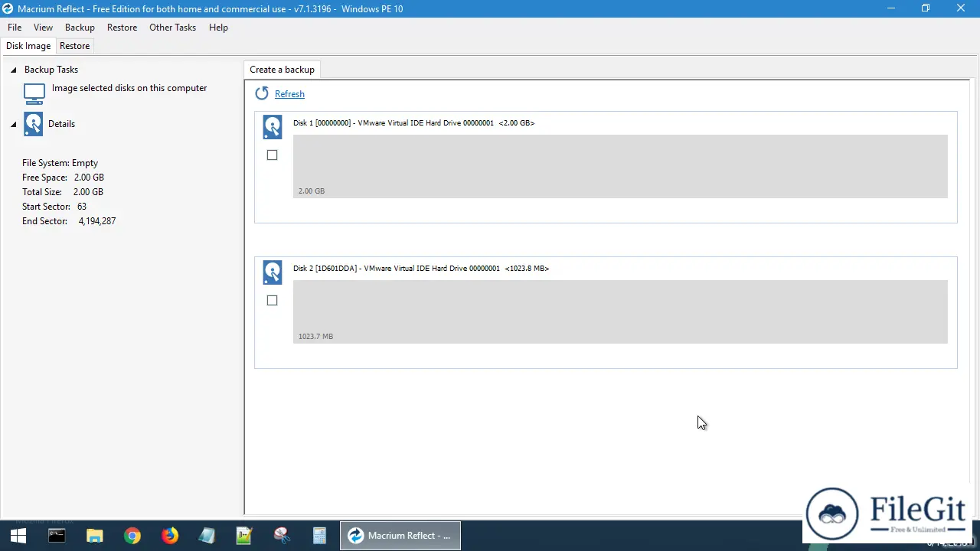Open the Backup menu
This screenshot has width=980, height=551.
point(80,28)
